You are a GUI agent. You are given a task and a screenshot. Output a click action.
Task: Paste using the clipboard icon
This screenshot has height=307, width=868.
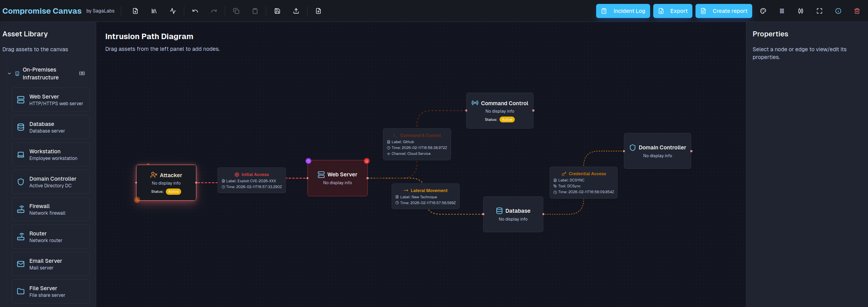[x=255, y=11]
